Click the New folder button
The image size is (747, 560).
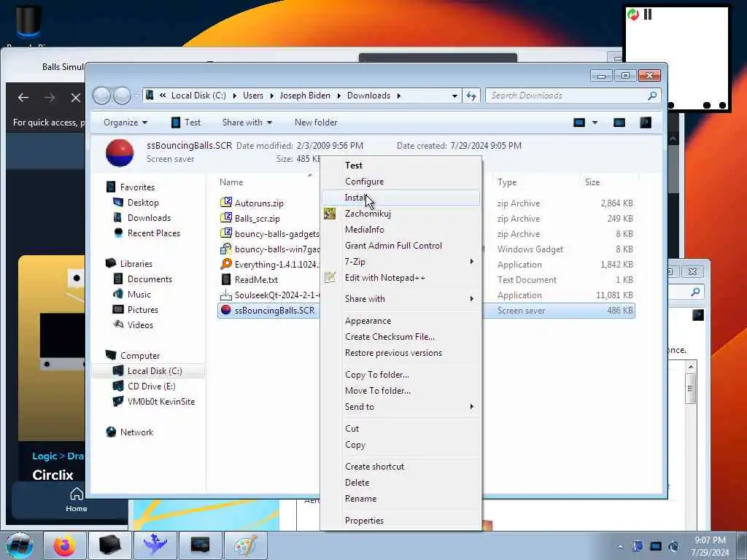click(x=316, y=122)
